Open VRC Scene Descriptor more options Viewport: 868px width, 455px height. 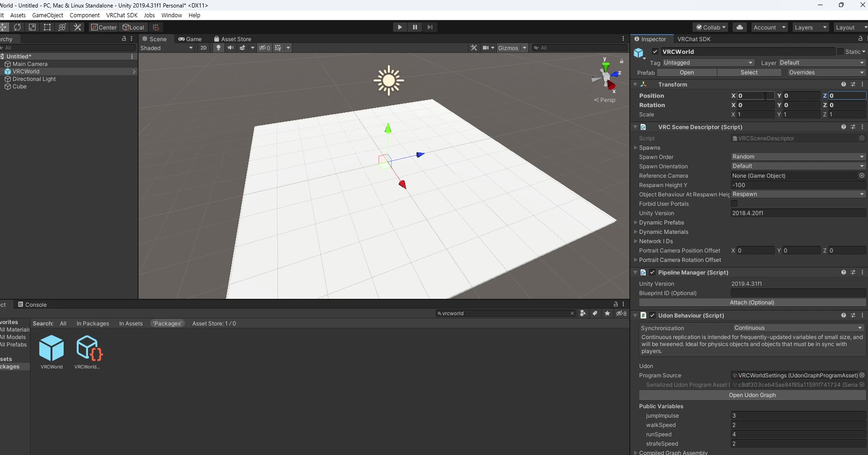click(x=862, y=127)
